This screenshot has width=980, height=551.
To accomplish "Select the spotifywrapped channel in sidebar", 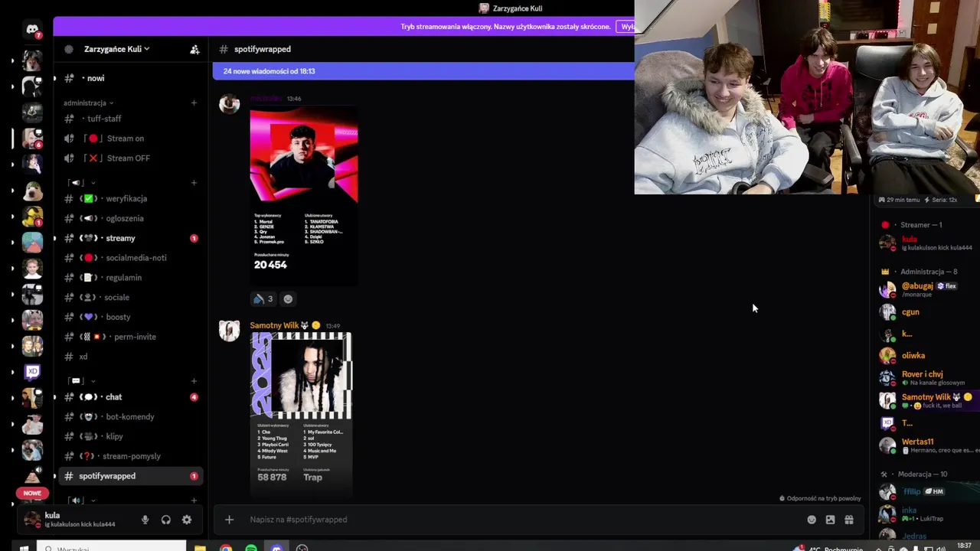I will pos(130,476).
